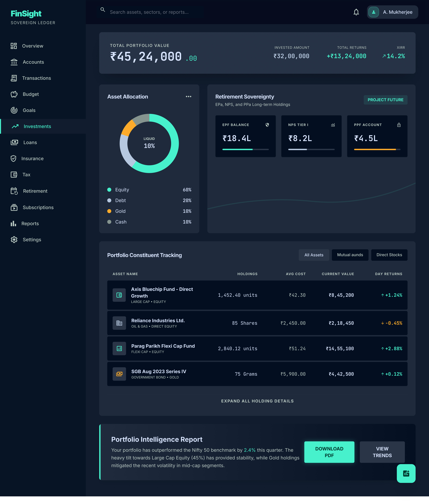Click the Investments trending-up icon
The height and width of the screenshot is (504, 429).
[15, 126]
